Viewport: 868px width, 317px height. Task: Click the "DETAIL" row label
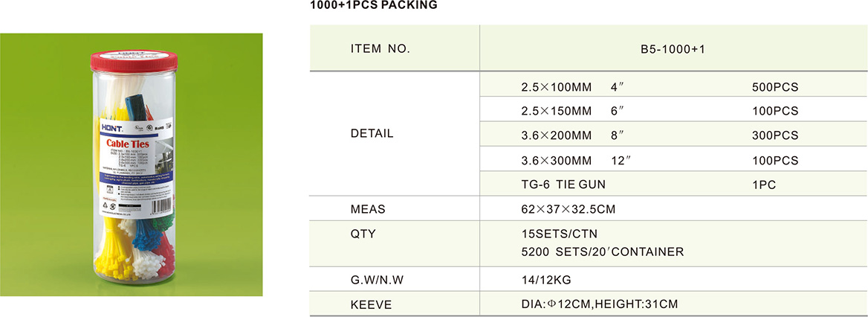[372, 135]
